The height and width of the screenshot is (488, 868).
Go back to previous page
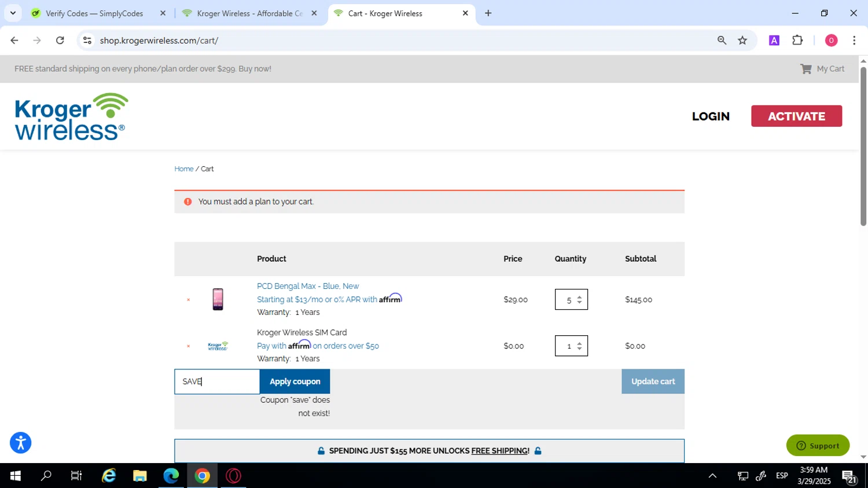[14, 41]
